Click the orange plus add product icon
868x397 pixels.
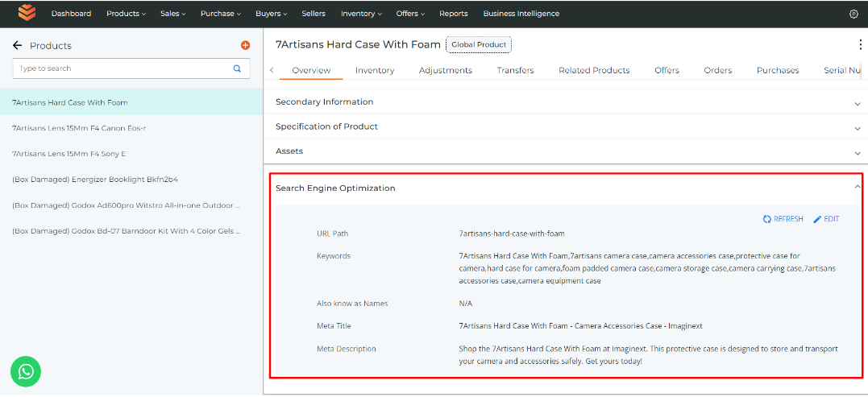(245, 45)
